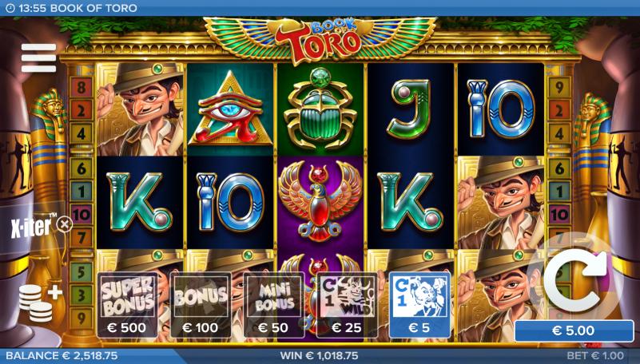This screenshot has height=364, width=640.
Task: Pick the Wild €25 X-iter option
Action: tap(347, 305)
